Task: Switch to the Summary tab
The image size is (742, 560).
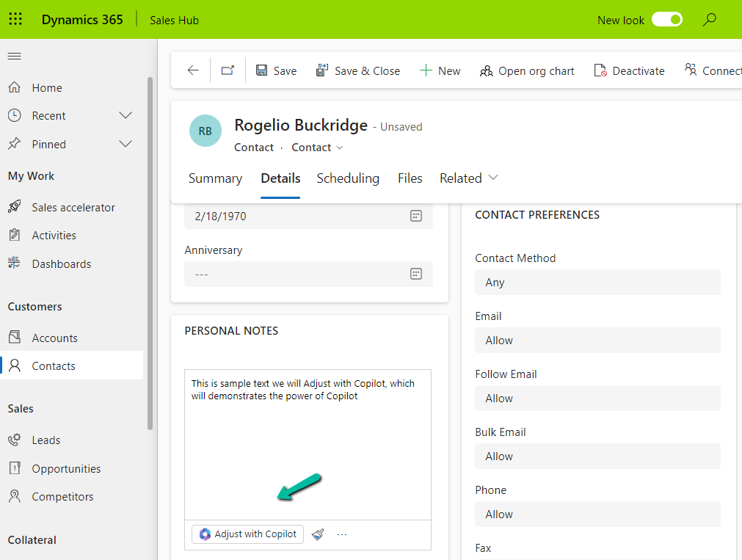Action: [215, 178]
